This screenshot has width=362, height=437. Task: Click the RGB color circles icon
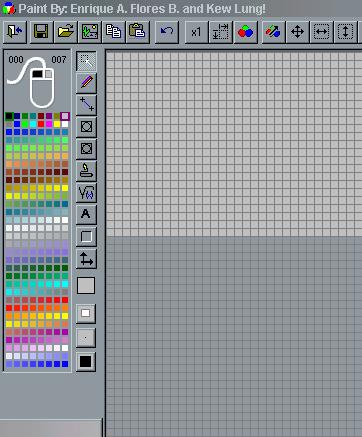(246, 32)
